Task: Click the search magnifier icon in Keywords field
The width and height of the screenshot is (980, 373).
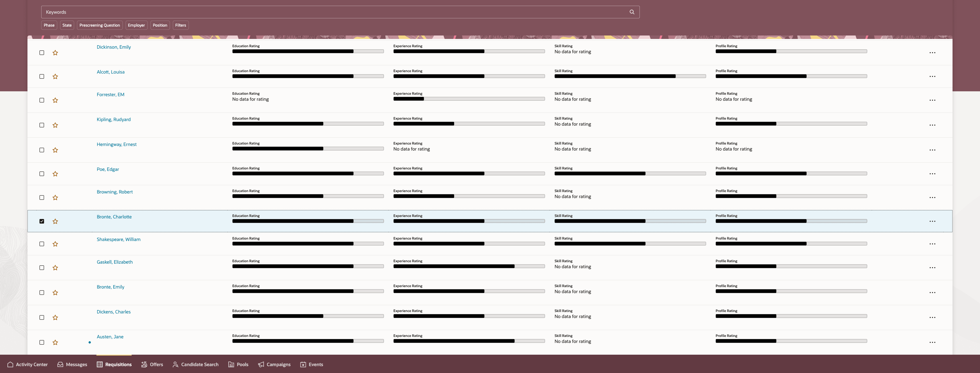Action: [x=632, y=12]
